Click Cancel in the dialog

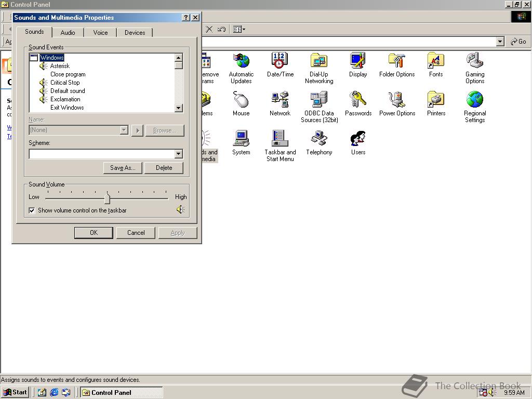(136, 233)
